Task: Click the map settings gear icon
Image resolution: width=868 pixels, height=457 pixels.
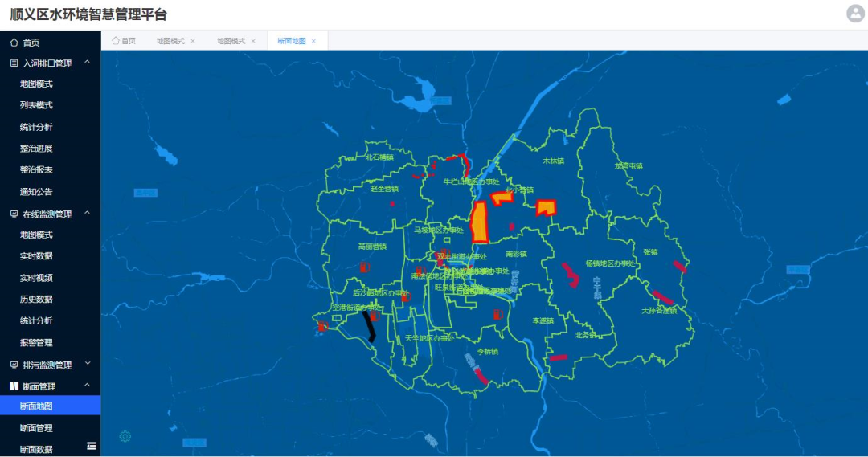Action: (x=125, y=436)
